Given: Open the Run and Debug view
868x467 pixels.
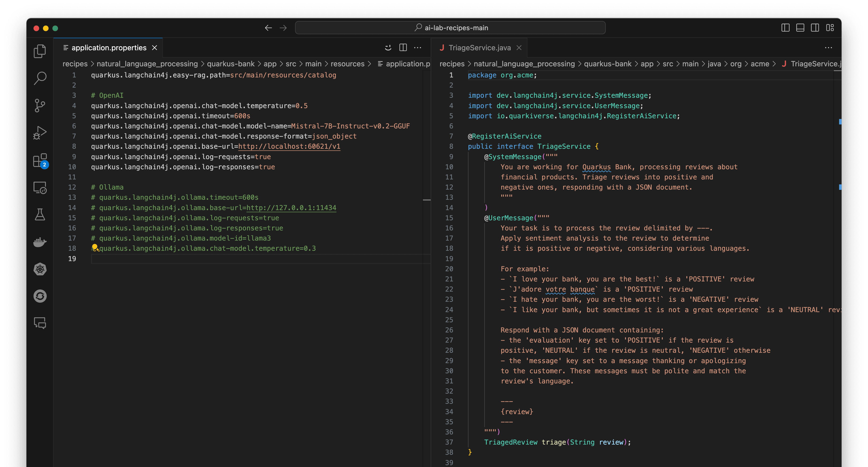Looking at the screenshot, I should tap(40, 133).
